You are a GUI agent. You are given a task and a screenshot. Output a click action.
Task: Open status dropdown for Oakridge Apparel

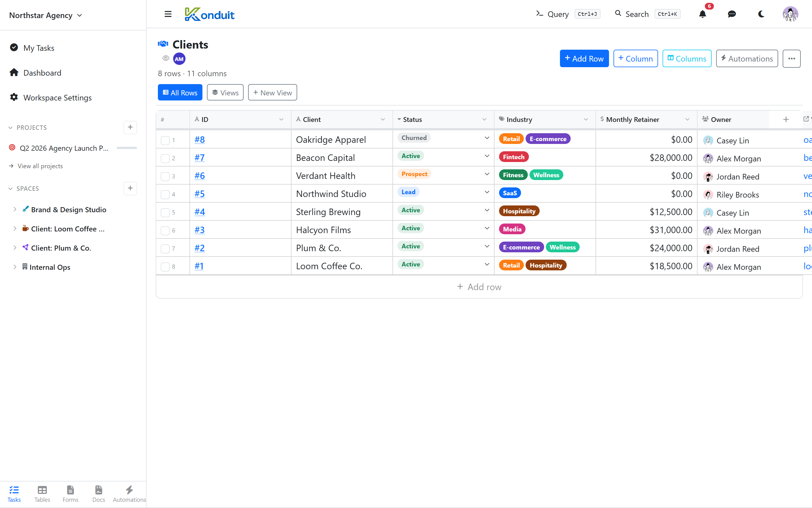pyautogui.click(x=487, y=138)
